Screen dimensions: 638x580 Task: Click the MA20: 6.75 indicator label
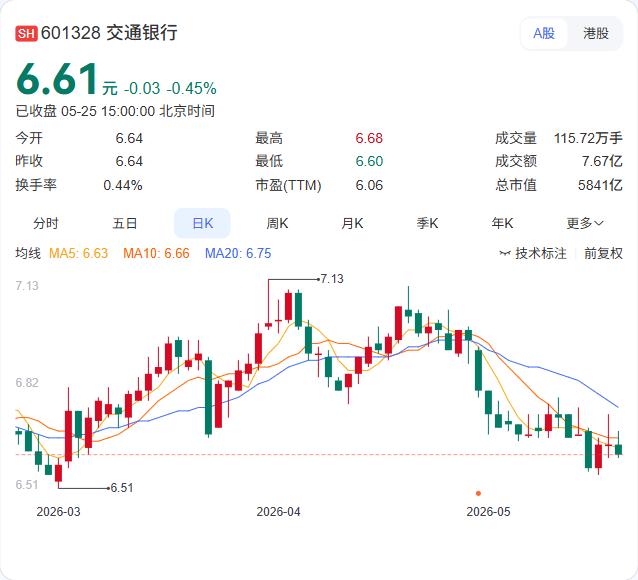pyautogui.click(x=238, y=253)
